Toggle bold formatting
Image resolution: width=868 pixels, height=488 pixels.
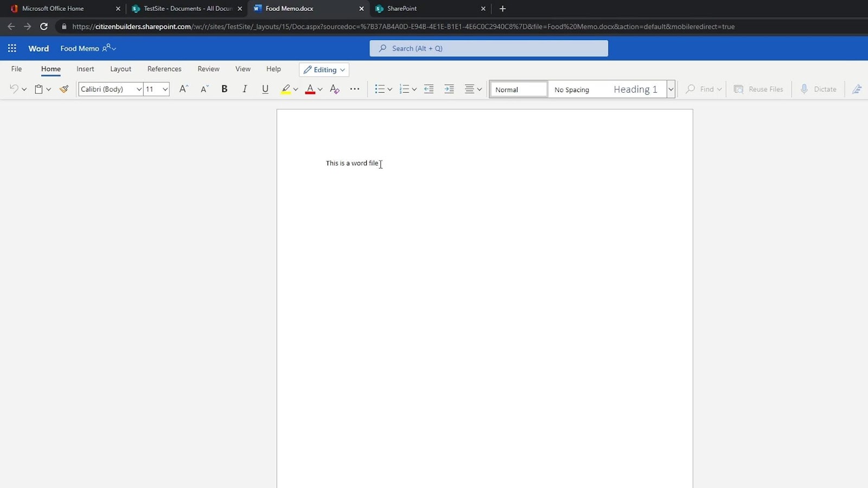(224, 89)
